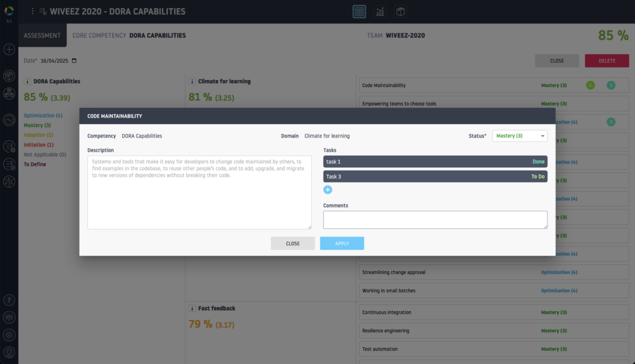Select the Task 3 row marked To Do
Screen dimensions: 635x364
pos(435,177)
